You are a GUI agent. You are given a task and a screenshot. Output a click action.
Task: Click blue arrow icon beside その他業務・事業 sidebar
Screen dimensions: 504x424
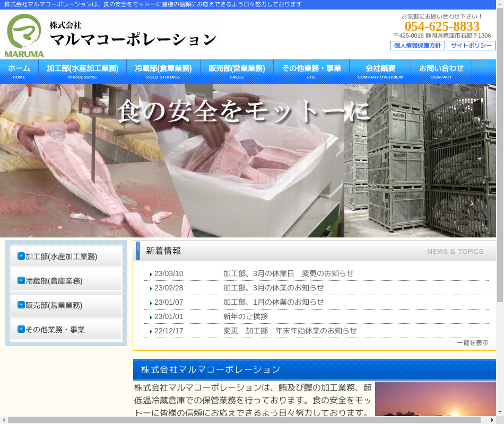(x=21, y=329)
